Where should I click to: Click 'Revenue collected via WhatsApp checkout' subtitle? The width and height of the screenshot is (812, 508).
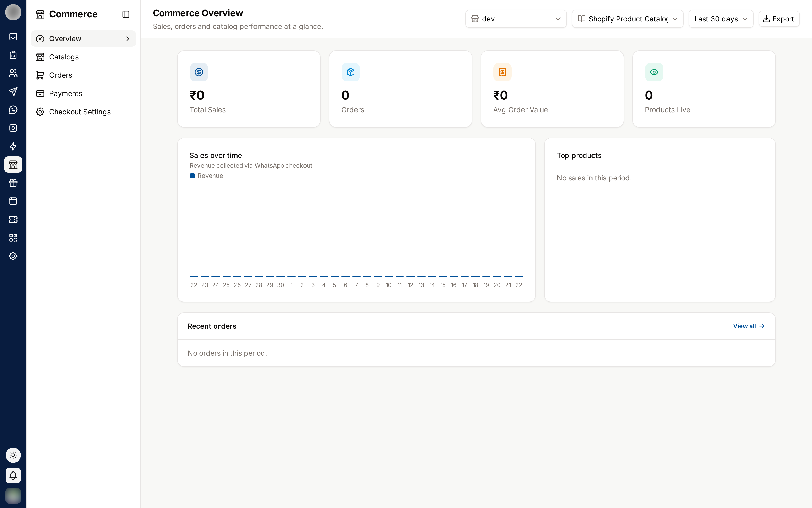(x=251, y=166)
